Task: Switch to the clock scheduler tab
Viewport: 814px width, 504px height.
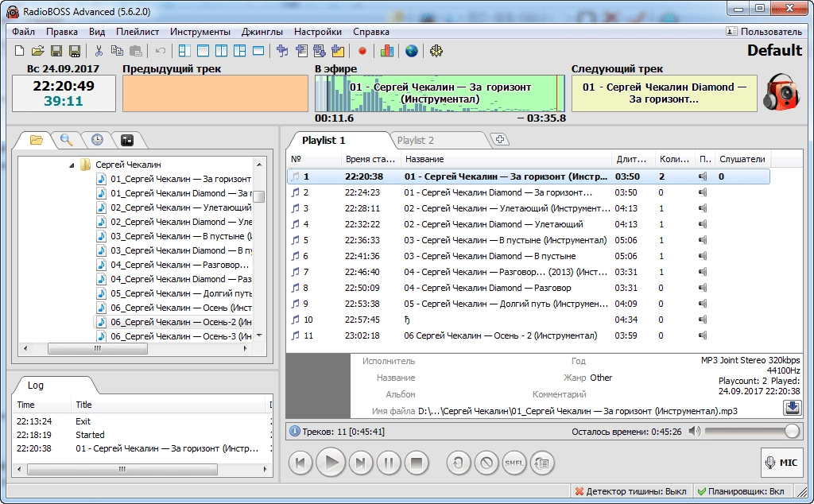Action: tap(97, 140)
